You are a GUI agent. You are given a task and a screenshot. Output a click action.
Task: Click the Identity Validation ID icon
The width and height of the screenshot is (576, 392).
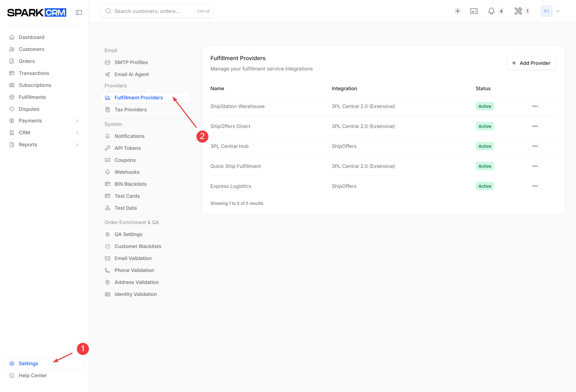pos(108,294)
